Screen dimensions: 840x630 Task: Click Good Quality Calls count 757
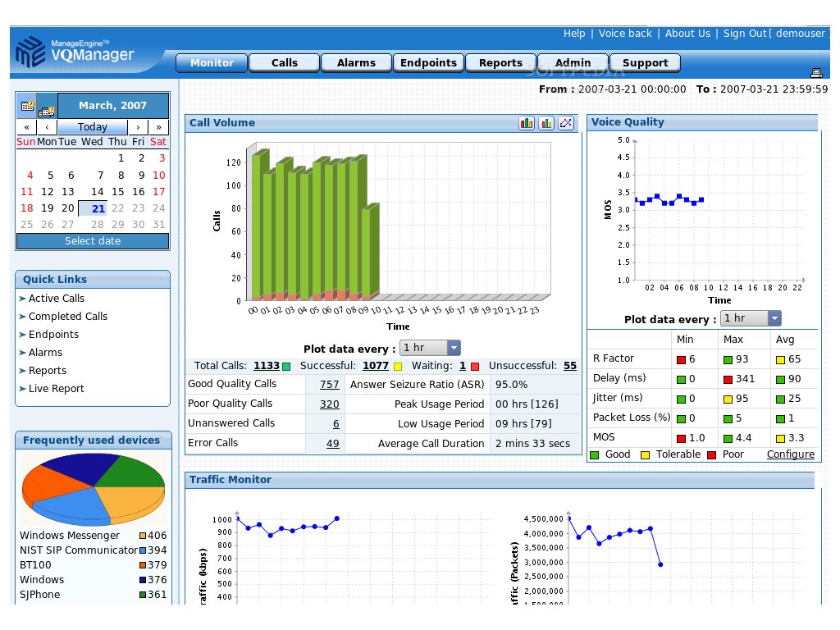pyautogui.click(x=330, y=385)
